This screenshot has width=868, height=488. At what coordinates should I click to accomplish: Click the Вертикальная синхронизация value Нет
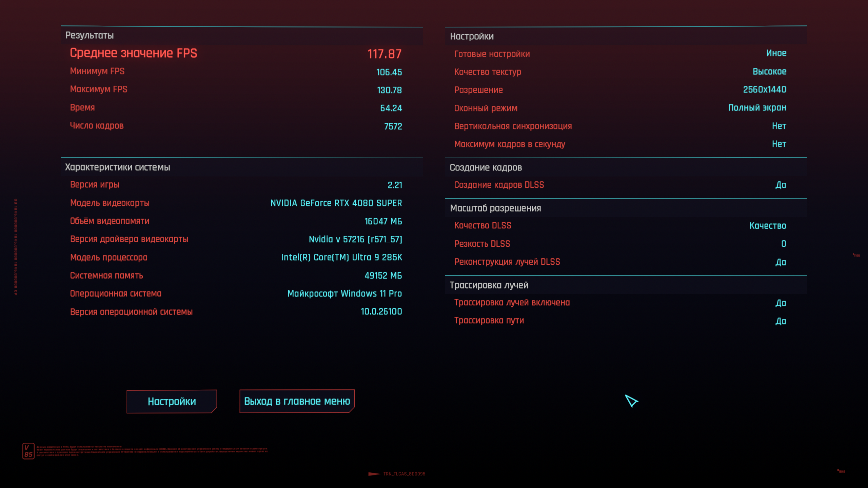(x=779, y=126)
